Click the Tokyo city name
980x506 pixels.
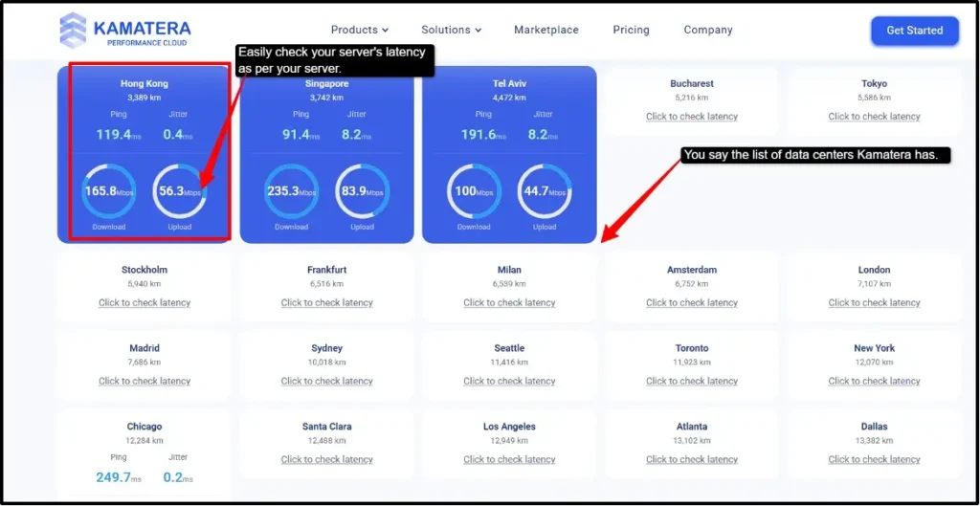[x=875, y=83]
